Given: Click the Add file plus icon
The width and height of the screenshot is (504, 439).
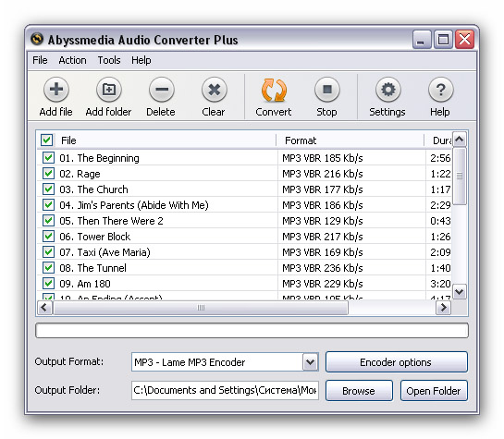Looking at the screenshot, I should (56, 90).
